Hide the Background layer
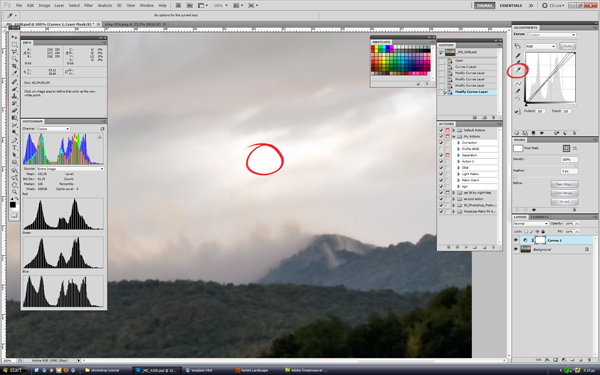 516,249
